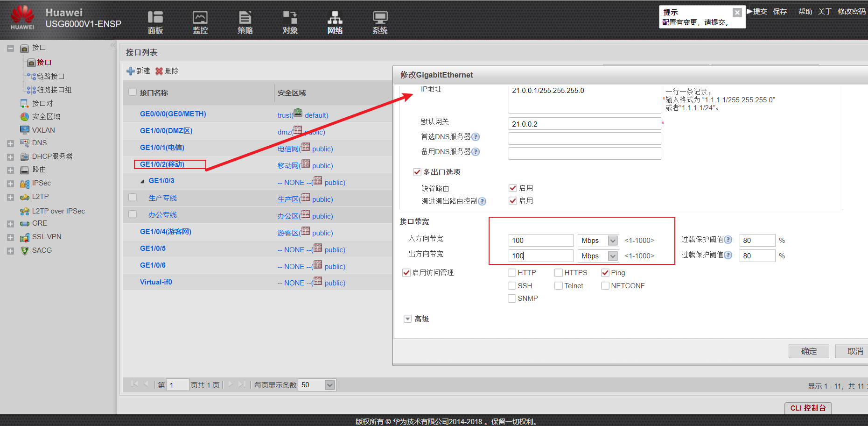The width and height of the screenshot is (868, 426).
Task: Click the L2TP sidebar icon
Action: [25, 197]
